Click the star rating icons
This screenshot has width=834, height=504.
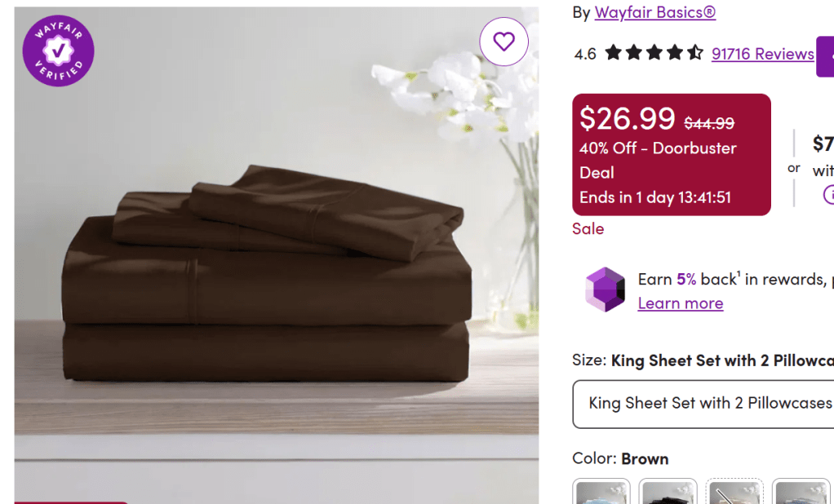[654, 54]
